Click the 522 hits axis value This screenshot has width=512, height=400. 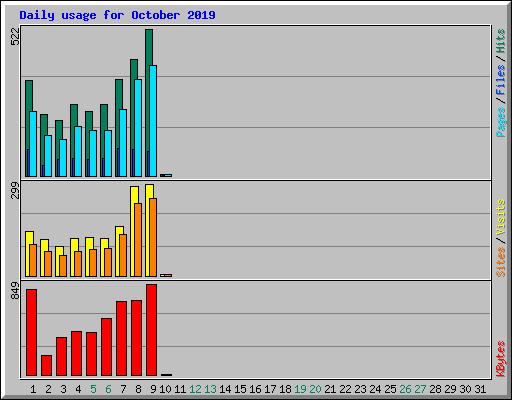coord(15,36)
